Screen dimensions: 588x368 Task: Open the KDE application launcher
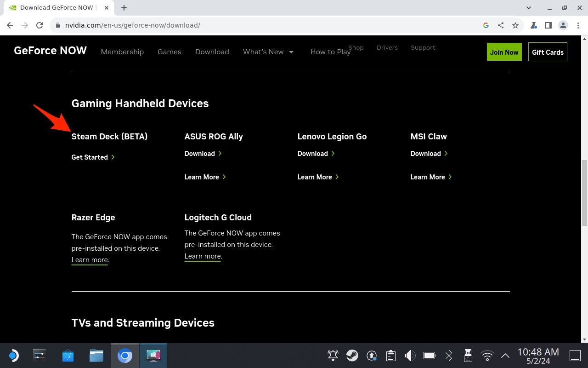pyautogui.click(x=13, y=356)
